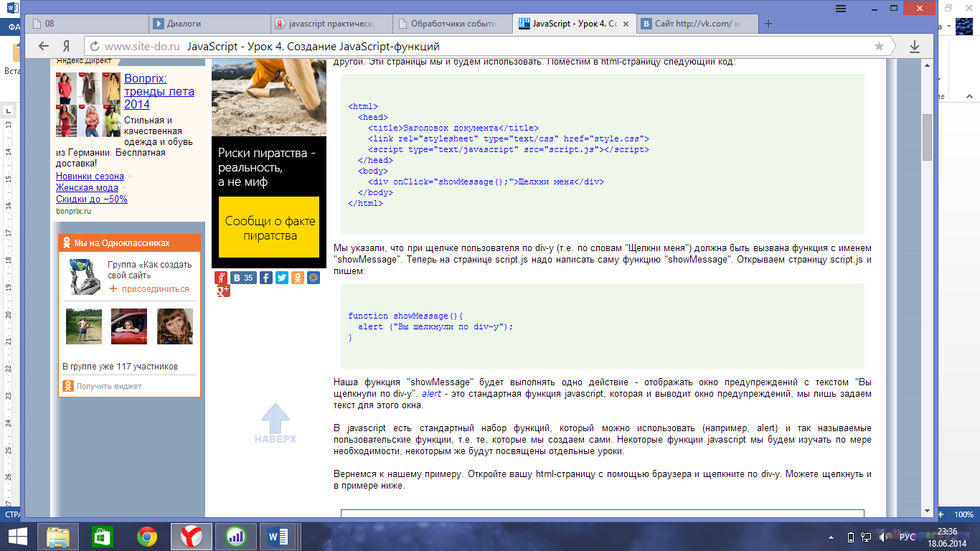Open group member photo in red car

(129, 326)
